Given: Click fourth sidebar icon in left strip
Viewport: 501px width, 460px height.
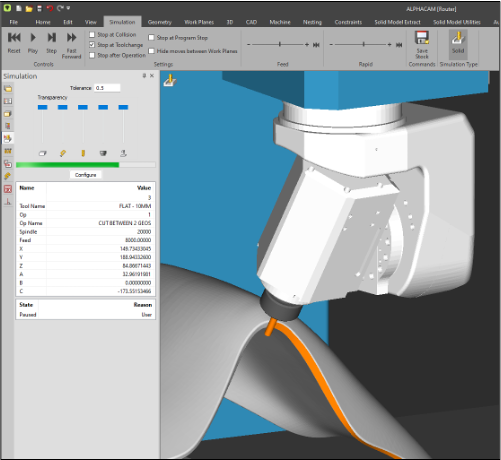Looking at the screenshot, I should pos(8,126).
